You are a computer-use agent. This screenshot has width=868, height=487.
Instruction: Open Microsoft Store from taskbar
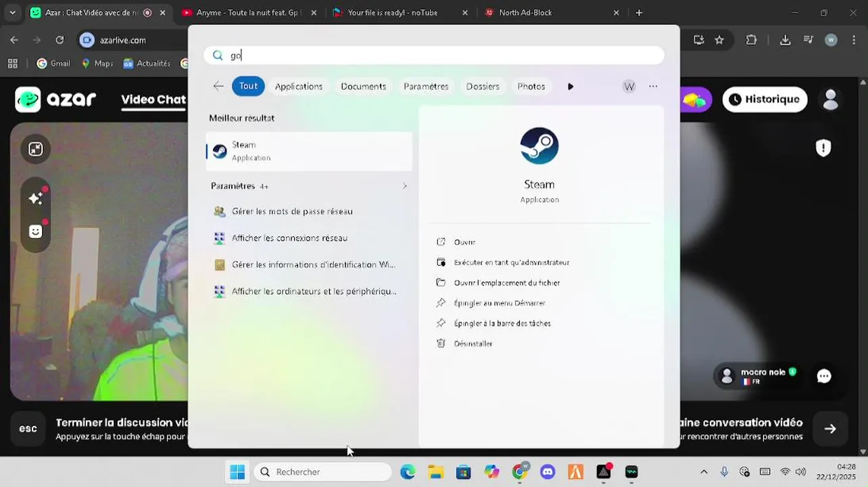(463, 472)
